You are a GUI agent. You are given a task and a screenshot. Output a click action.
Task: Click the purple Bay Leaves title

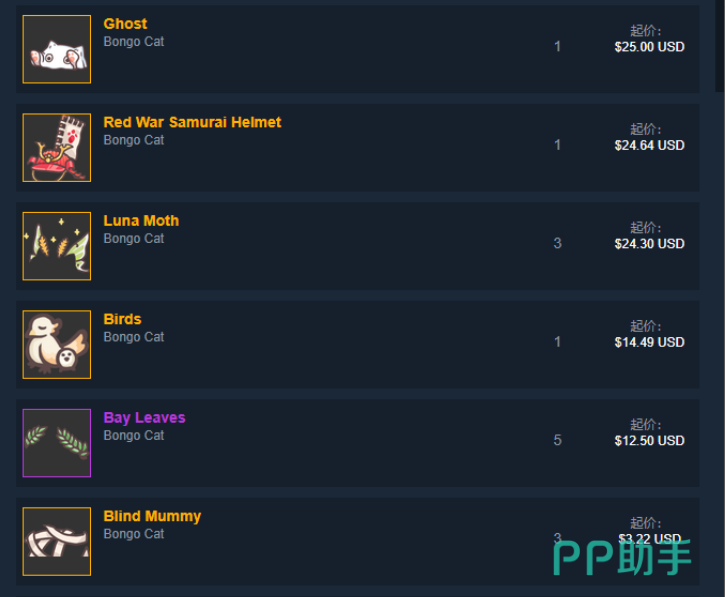coord(144,418)
